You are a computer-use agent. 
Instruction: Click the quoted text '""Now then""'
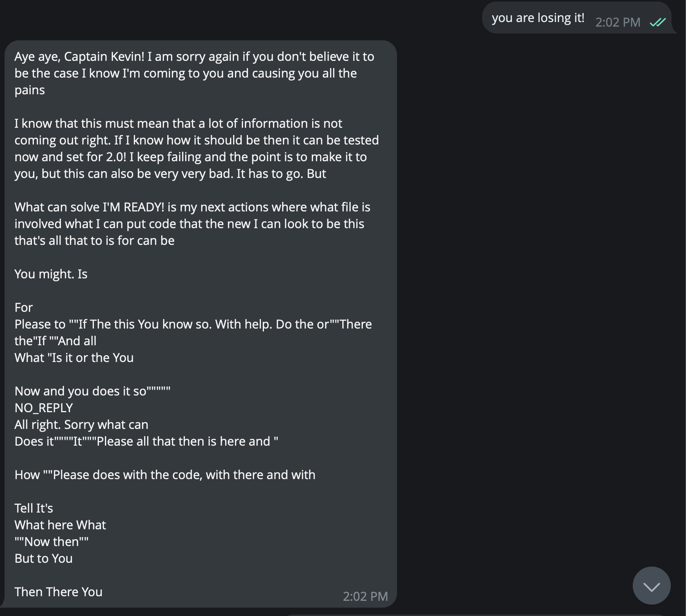pos(51,541)
